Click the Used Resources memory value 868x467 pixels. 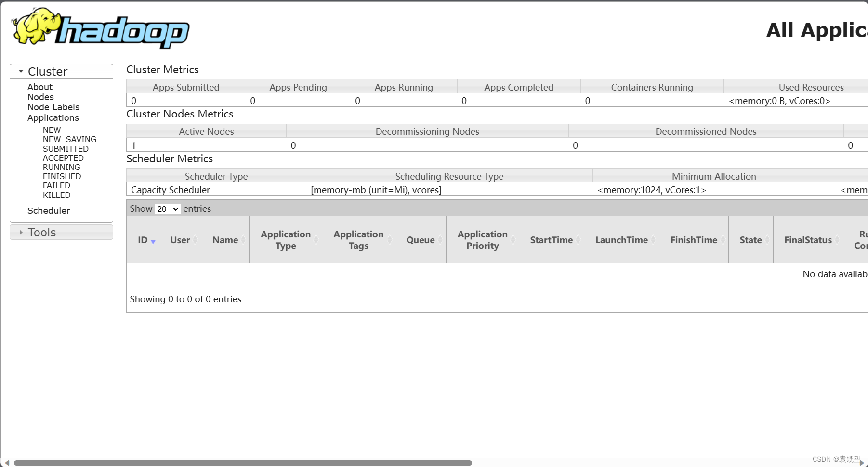click(x=779, y=101)
